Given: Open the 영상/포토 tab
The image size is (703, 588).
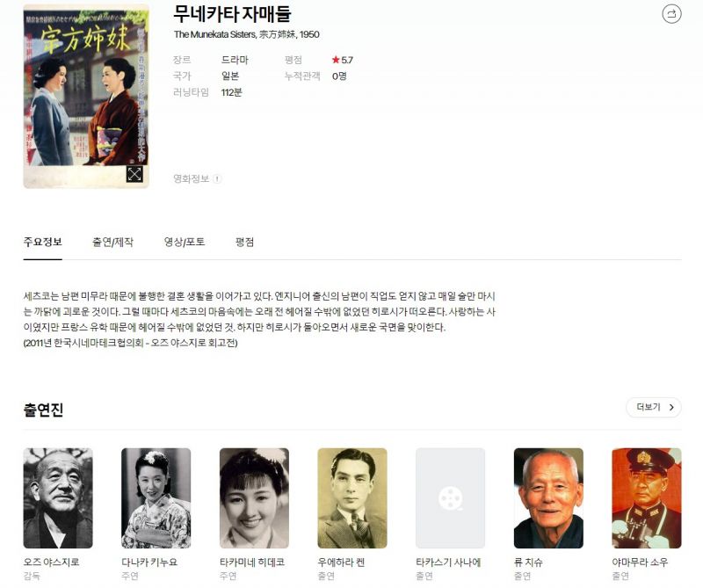Looking at the screenshot, I should click(185, 243).
